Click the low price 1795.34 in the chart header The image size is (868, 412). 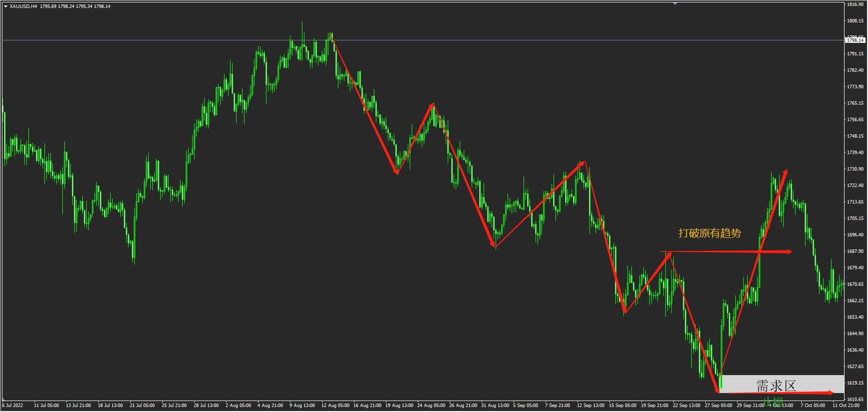(x=84, y=6)
